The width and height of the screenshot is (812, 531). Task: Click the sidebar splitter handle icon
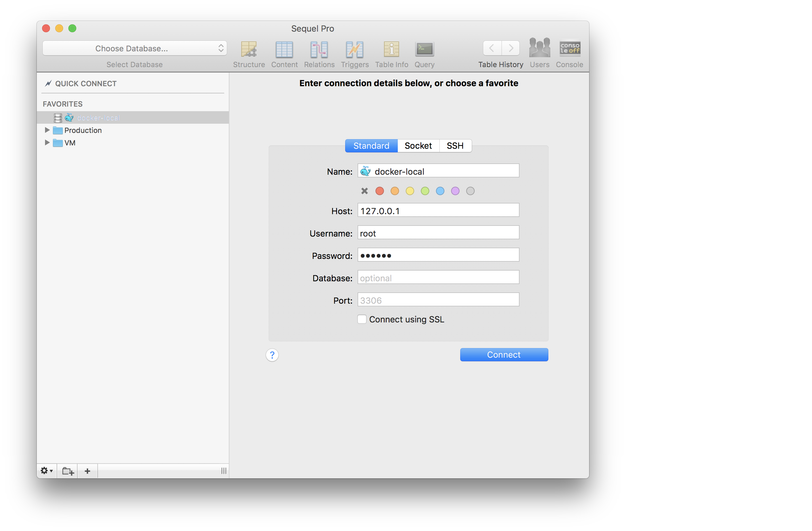224,471
